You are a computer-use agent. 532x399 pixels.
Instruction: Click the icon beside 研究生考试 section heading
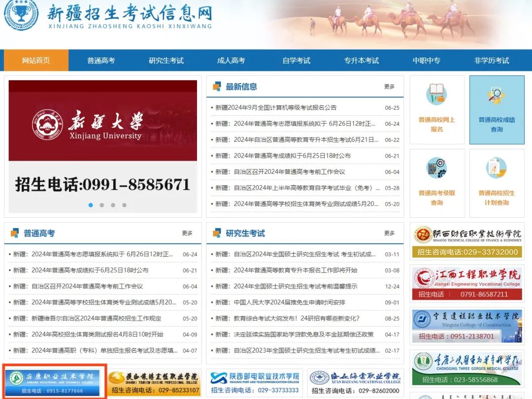[x=217, y=233]
